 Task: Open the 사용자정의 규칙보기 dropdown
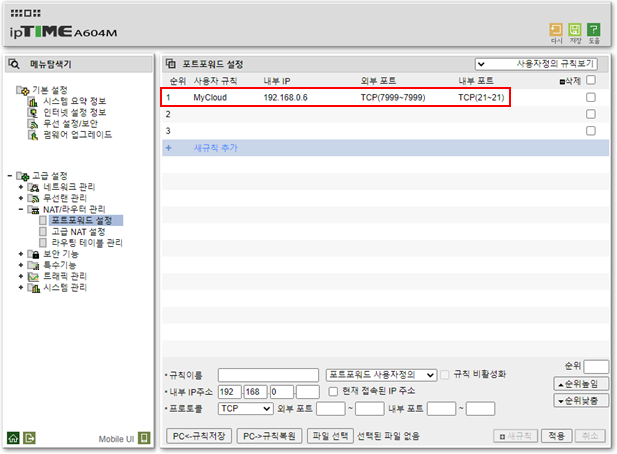536,64
